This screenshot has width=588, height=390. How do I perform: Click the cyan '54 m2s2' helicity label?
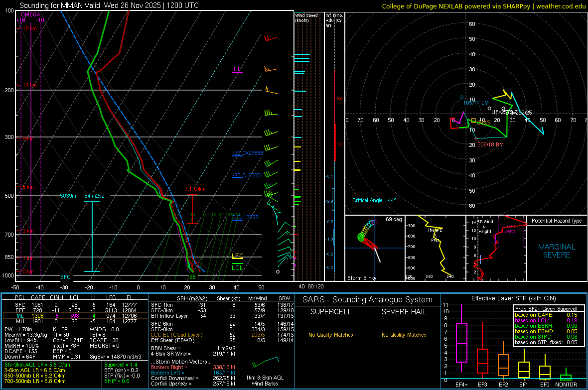[94, 196]
